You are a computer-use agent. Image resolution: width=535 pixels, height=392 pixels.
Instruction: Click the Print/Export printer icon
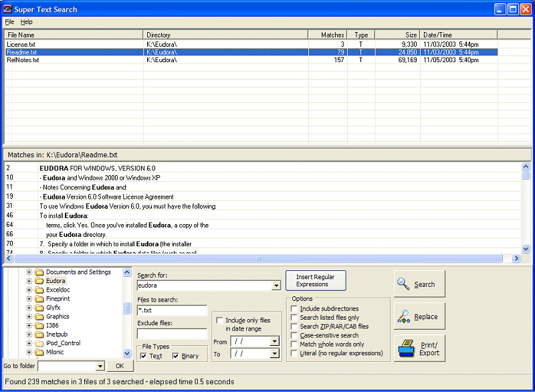406,349
